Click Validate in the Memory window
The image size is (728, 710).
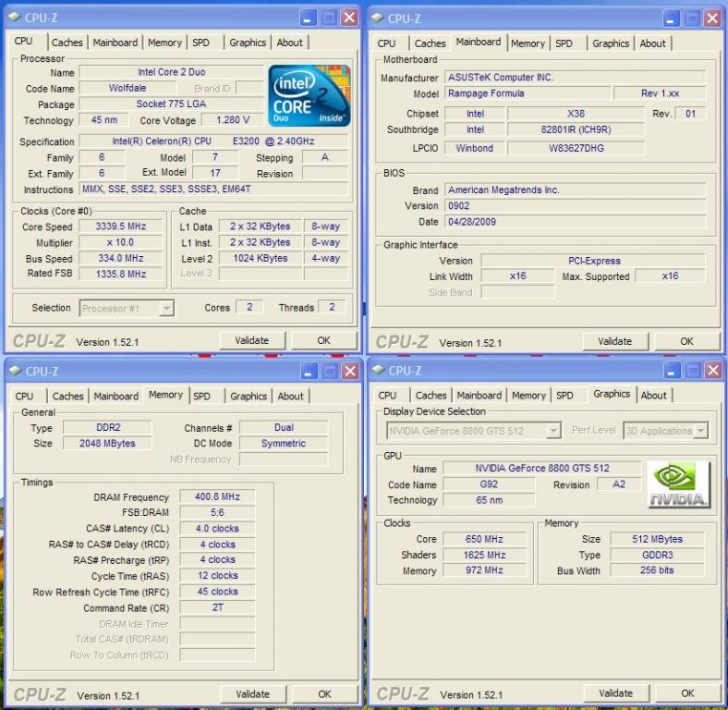click(x=253, y=694)
